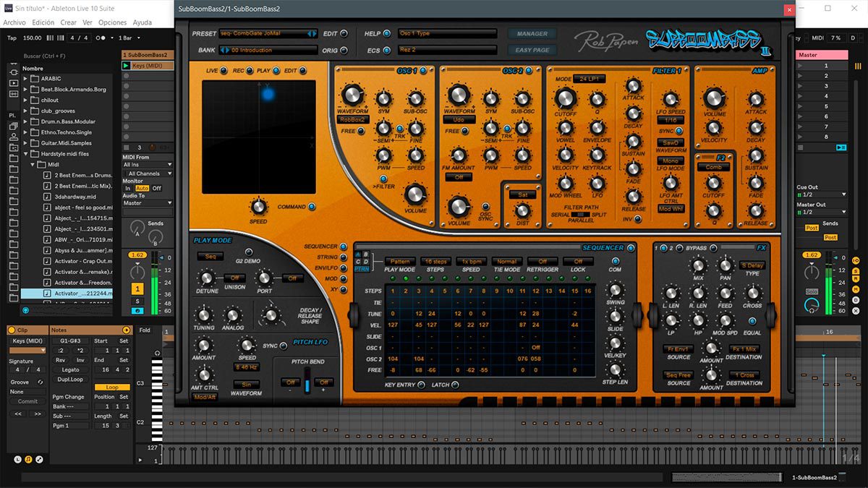
Task: Click the Filter Cutoff knob
Action: [565, 98]
